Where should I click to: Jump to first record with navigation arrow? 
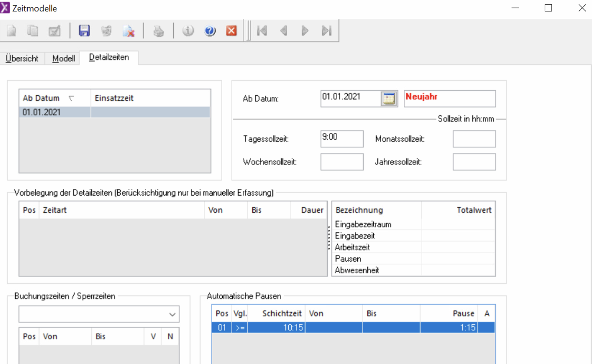[x=262, y=31]
